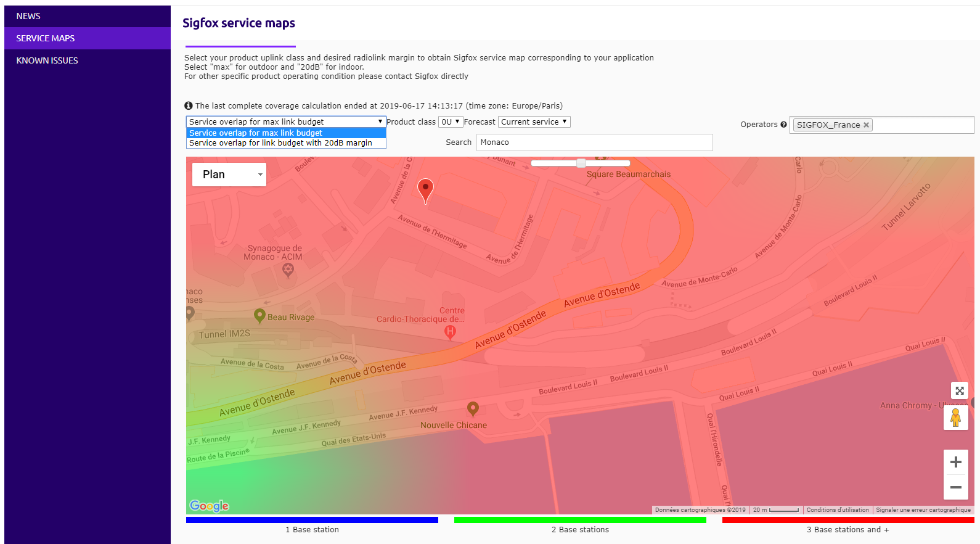Click the Operators help question icon

coord(783,125)
